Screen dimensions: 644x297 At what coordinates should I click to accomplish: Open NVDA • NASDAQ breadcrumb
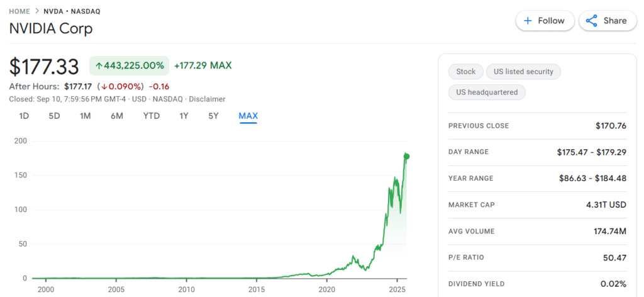(x=72, y=11)
